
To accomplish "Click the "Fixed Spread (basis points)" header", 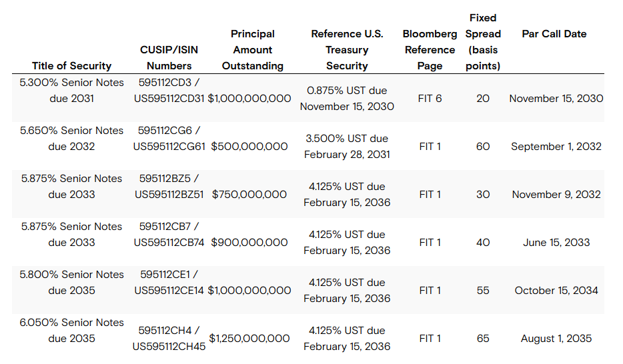I will 483,41.
